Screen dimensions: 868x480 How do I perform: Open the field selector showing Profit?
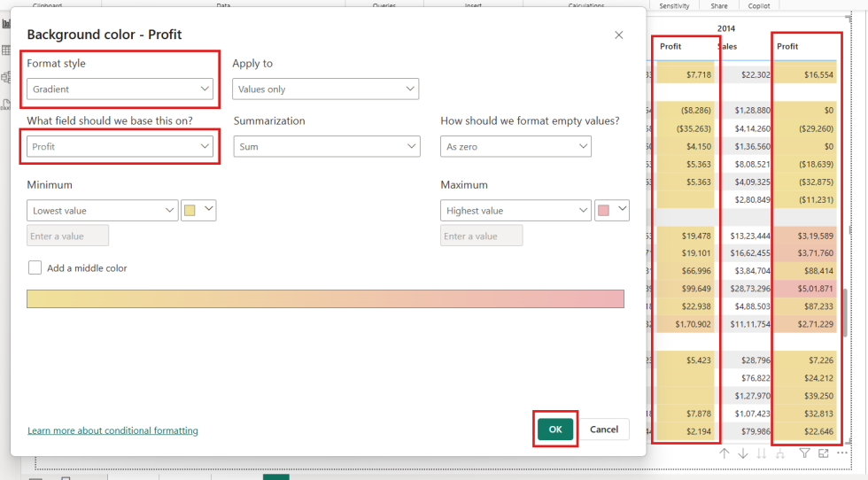[x=119, y=147]
